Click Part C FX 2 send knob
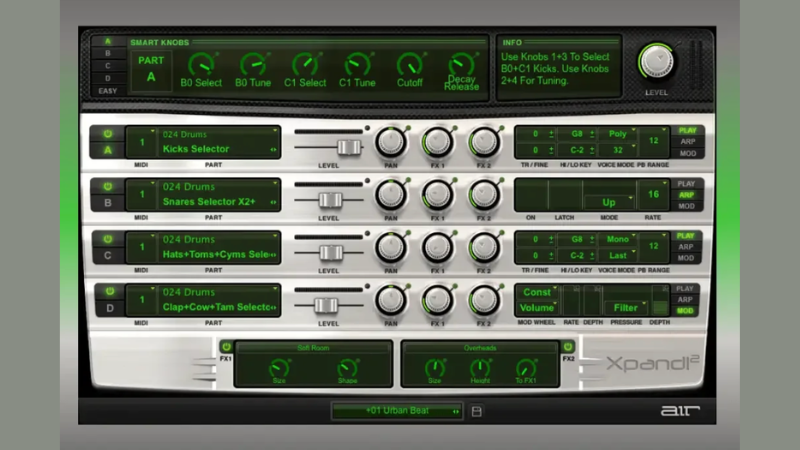The image size is (800, 450). pos(484,247)
